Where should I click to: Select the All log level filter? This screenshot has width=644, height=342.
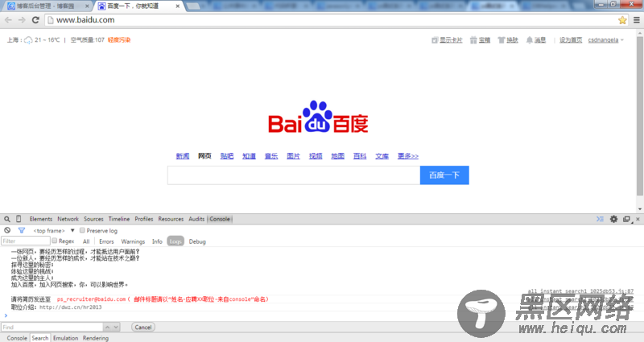click(x=86, y=241)
